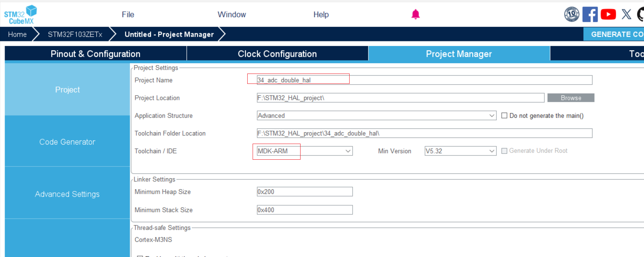644x257 pixels.
Task: Click Untitled - Project Manager breadcrumb
Action: pos(169,34)
